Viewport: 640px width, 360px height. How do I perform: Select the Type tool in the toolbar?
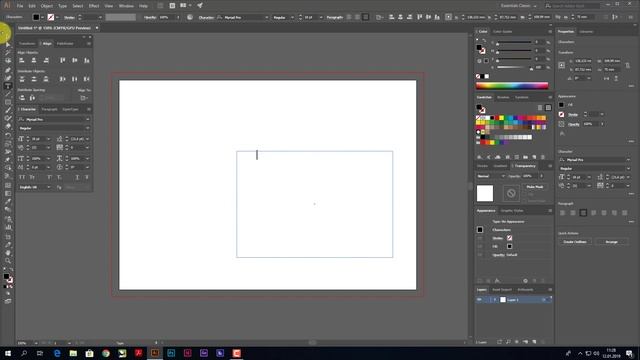tap(8, 86)
